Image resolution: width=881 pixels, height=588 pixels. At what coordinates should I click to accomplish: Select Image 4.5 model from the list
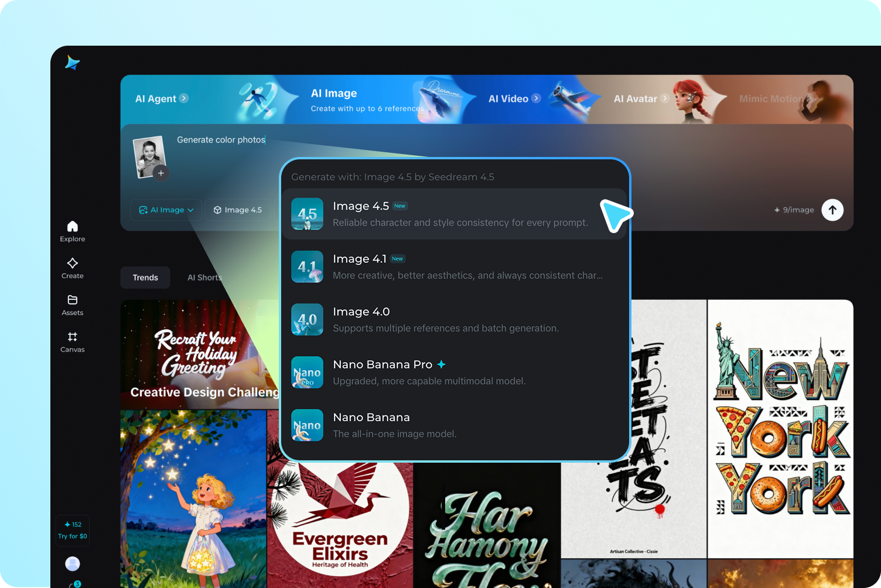[x=455, y=214]
